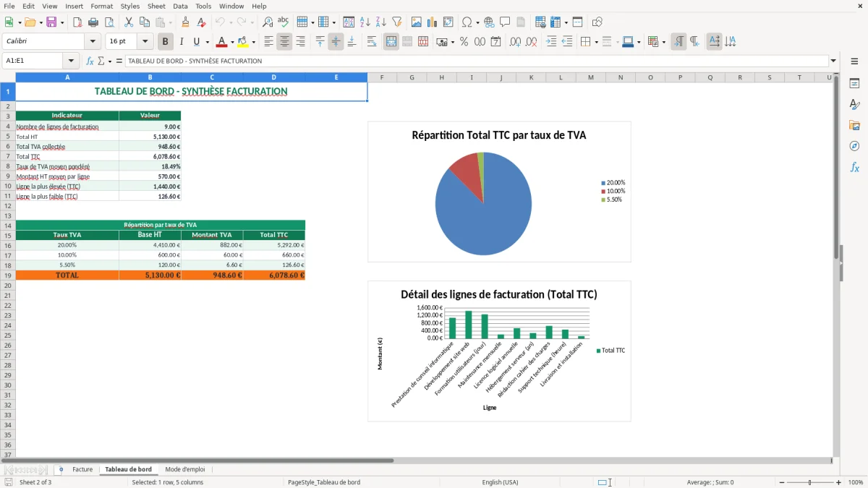The image size is (868, 488).
Task: Select row 19 header
Action: tap(8, 275)
